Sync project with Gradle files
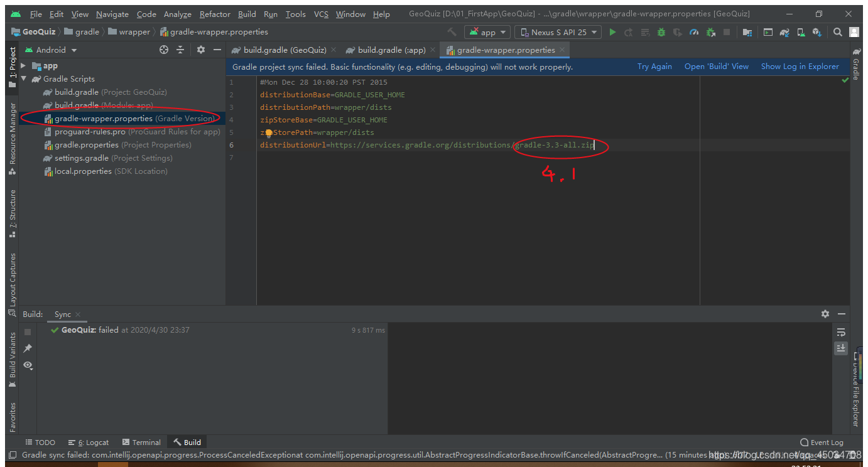The width and height of the screenshot is (868, 467). 784,31
